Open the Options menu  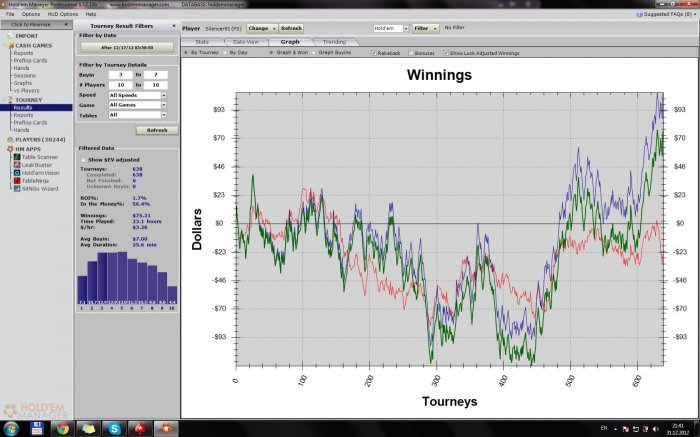31,14
